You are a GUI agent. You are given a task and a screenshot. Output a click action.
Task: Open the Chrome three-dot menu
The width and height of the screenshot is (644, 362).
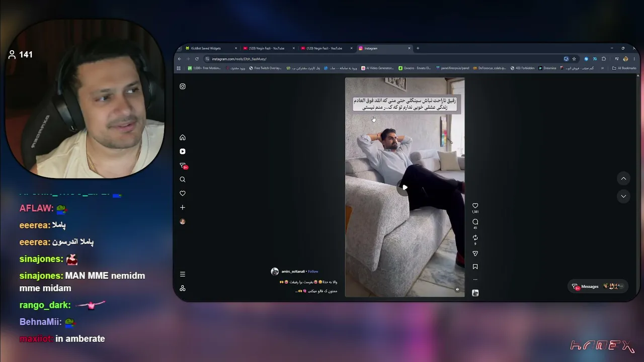tap(634, 59)
